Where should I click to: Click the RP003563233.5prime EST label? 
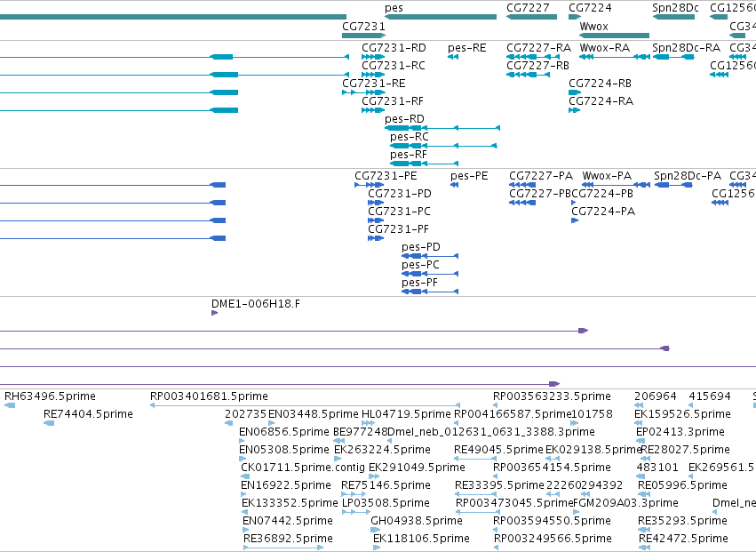pos(552,396)
